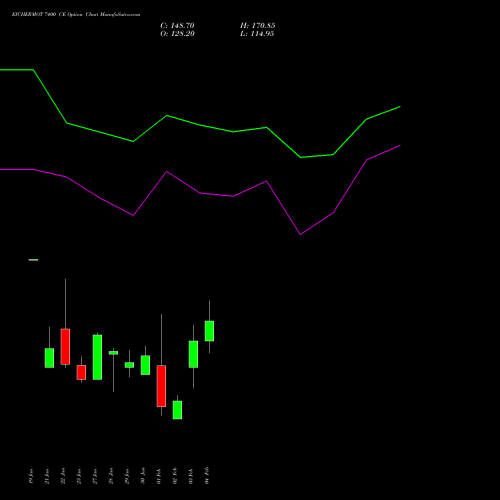Viewport: 500px width, 500px height.
Task: Click the close value C: 148.70
Action: click(x=177, y=26)
